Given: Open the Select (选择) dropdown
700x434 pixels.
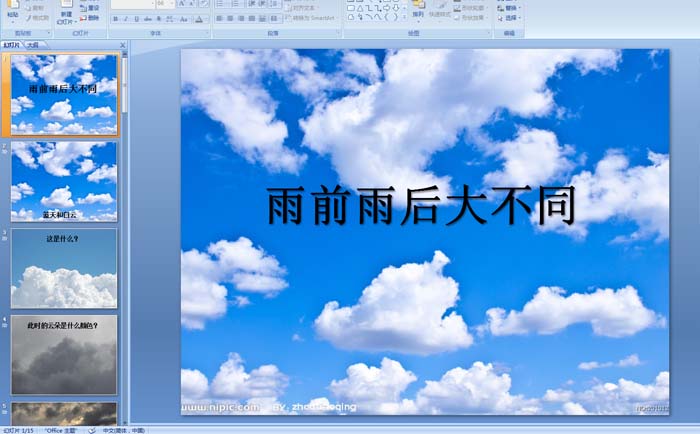Looking at the screenshot, I should point(508,18).
